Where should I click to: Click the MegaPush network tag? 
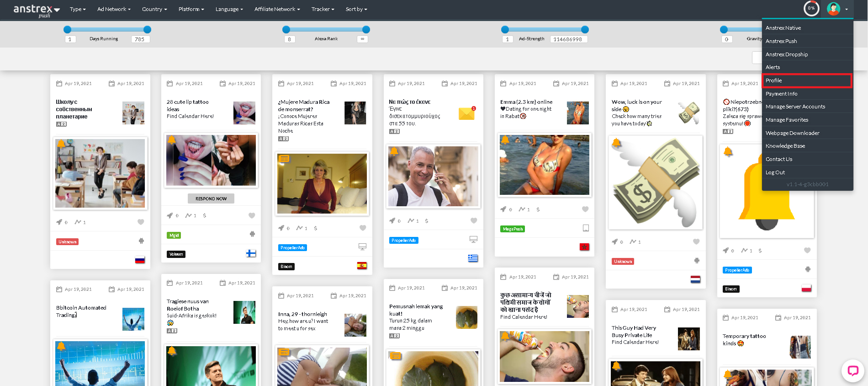pyautogui.click(x=513, y=229)
